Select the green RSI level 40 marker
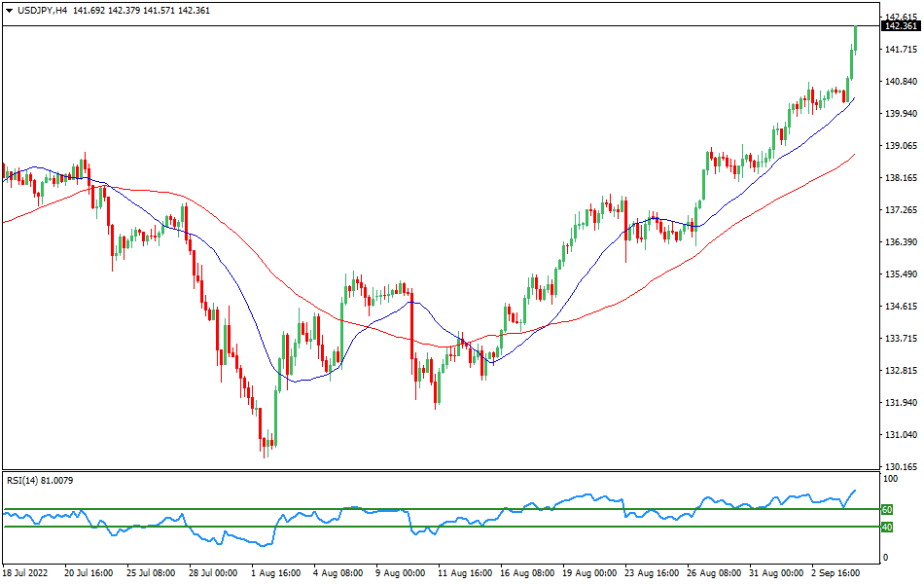This screenshot has width=924, height=584. click(x=887, y=527)
